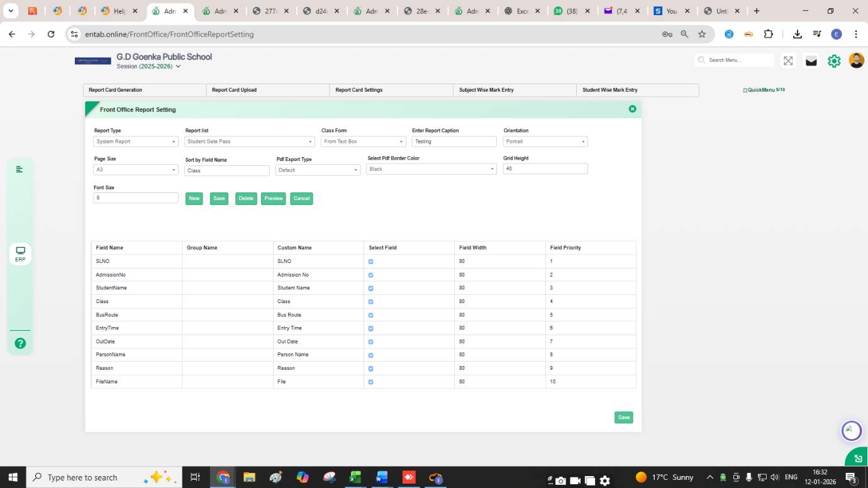
Task: Open the Orientation dropdown
Action: coord(545,141)
